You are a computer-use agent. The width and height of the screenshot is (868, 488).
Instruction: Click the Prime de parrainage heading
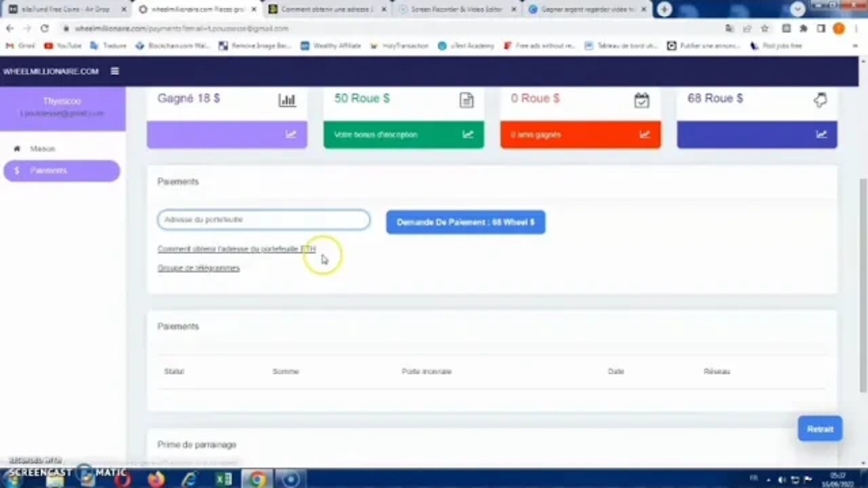tap(197, 445)
